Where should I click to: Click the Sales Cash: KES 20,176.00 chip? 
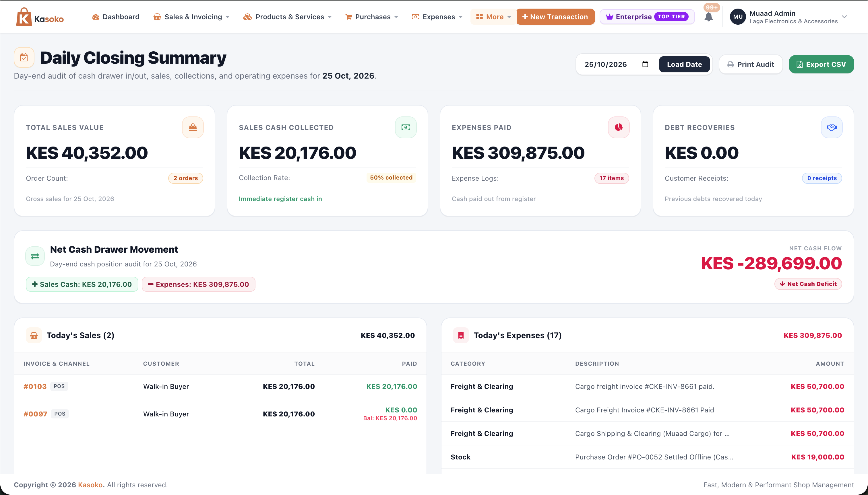(82, 284)
